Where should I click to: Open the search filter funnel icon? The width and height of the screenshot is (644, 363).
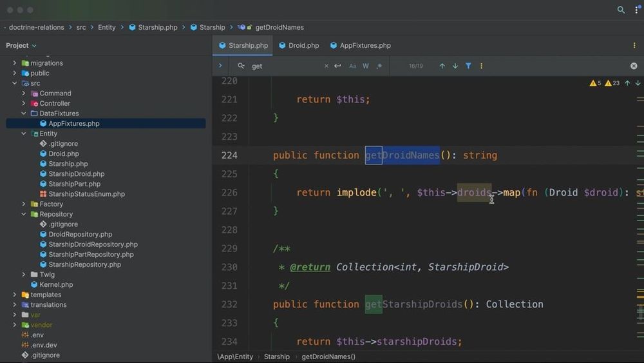click(468, 66)
